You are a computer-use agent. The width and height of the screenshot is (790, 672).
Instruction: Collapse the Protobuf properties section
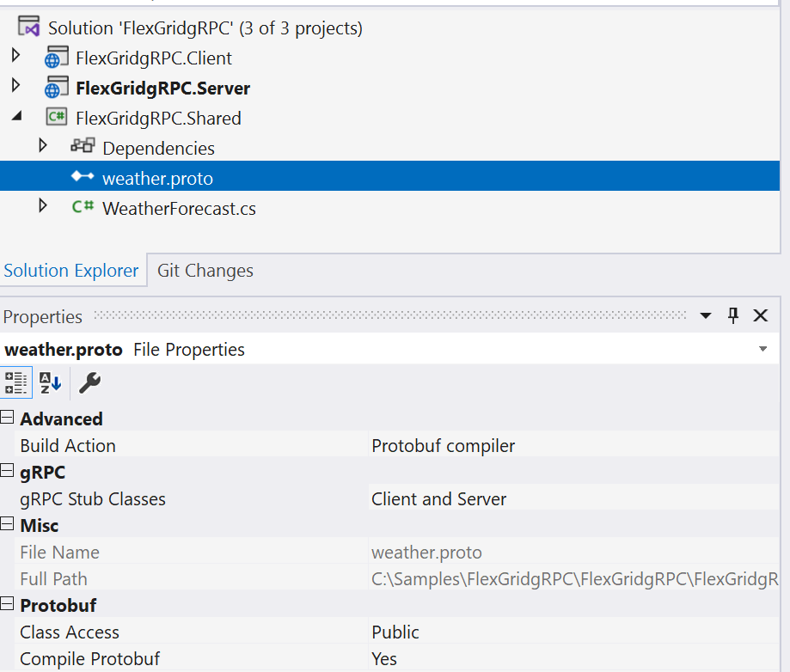pyautogui.click(x=7, y=605)
